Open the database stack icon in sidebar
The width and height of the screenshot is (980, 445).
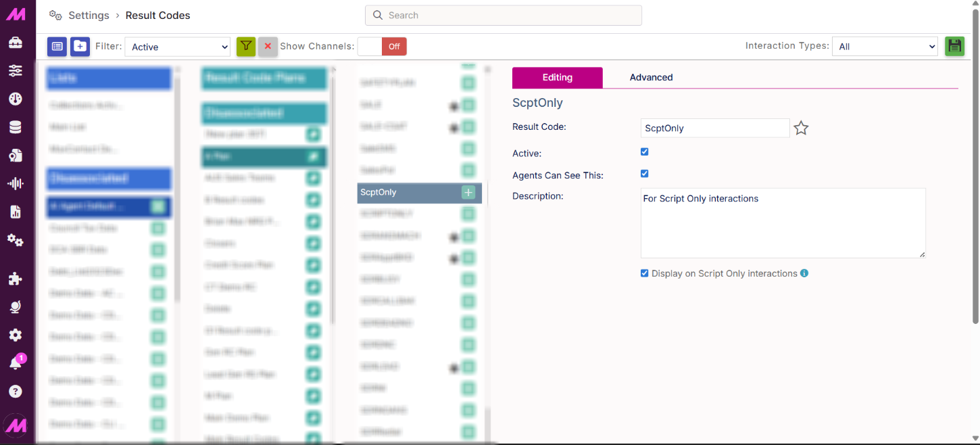[16, 127]
